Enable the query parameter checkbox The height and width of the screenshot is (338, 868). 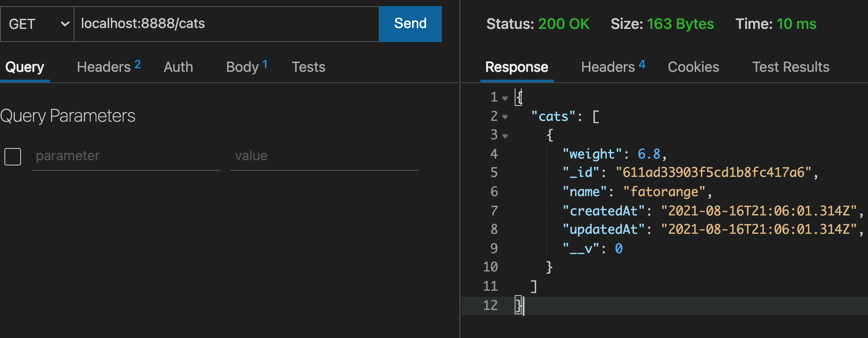click(13, 156)
